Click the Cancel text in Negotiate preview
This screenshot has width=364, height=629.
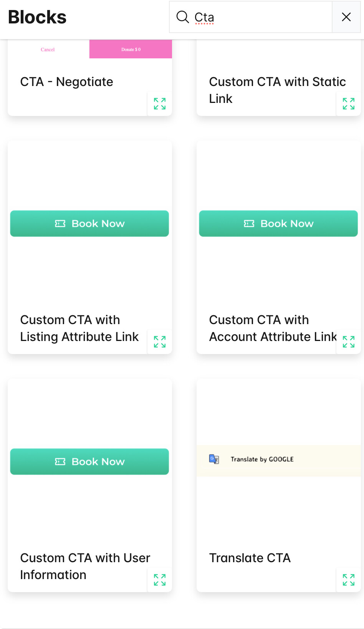click(48, 50)
